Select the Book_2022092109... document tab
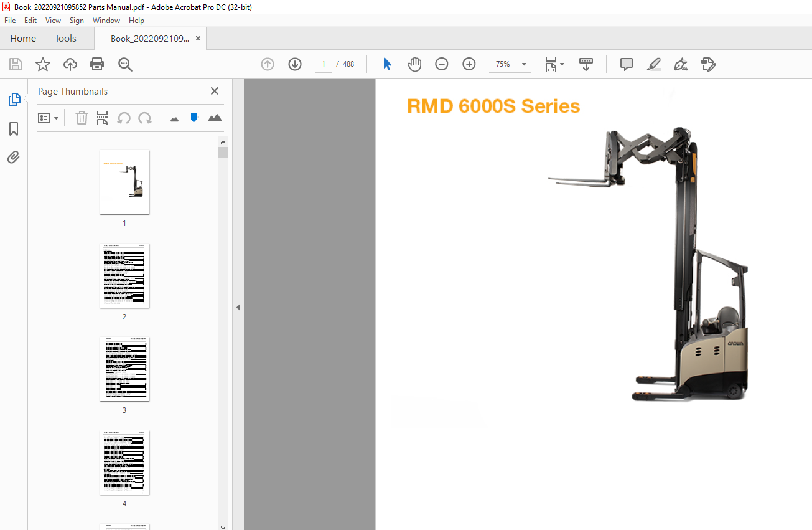The width and height of the screenshot is (812, 530). (x=150, y=38)
